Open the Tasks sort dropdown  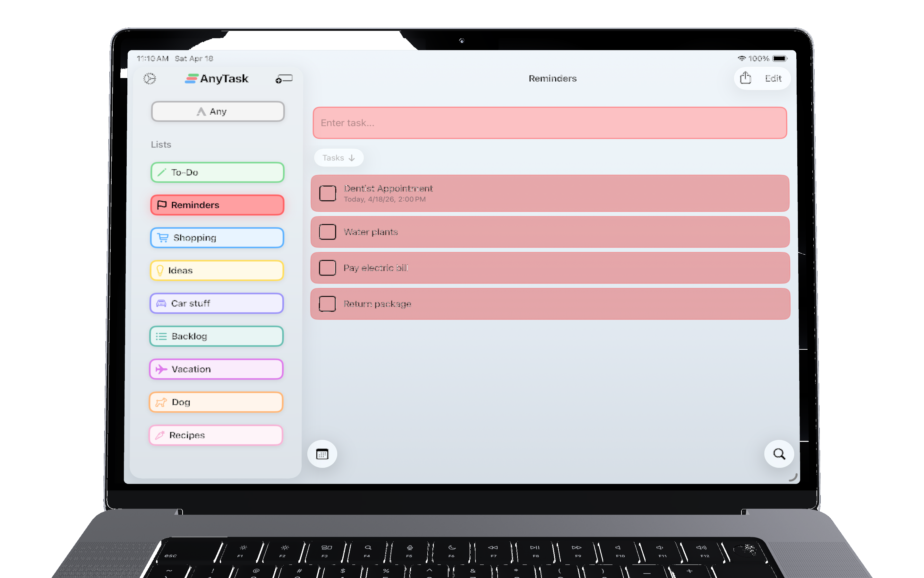click(339, 158)
